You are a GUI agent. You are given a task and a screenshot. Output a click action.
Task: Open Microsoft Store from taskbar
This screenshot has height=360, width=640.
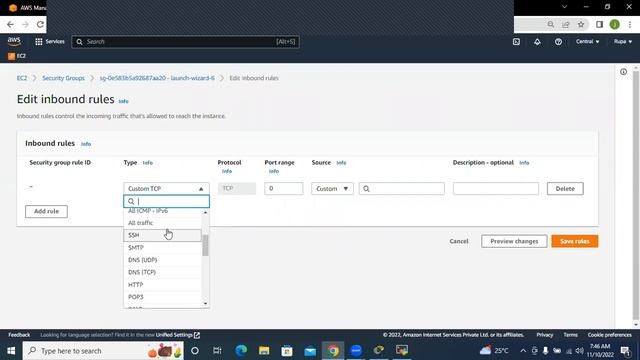[x=287, y=351]
